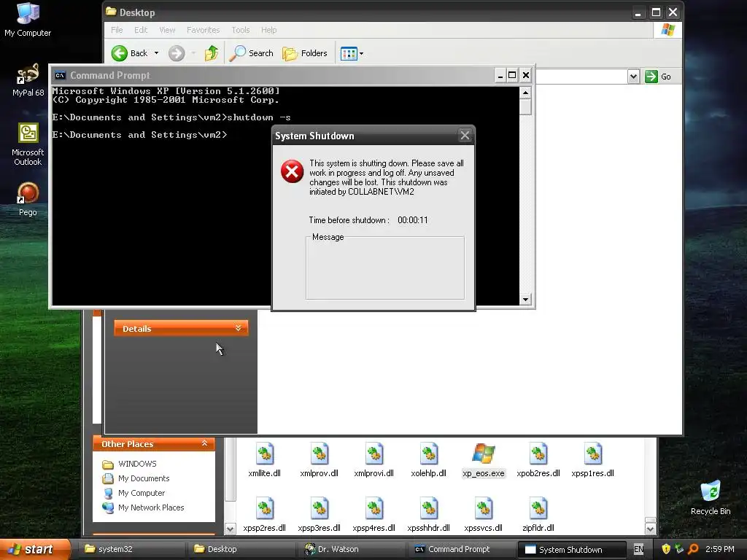Click Forward arrow in Desktop window

pyautogui.click(x=177, y=53)
